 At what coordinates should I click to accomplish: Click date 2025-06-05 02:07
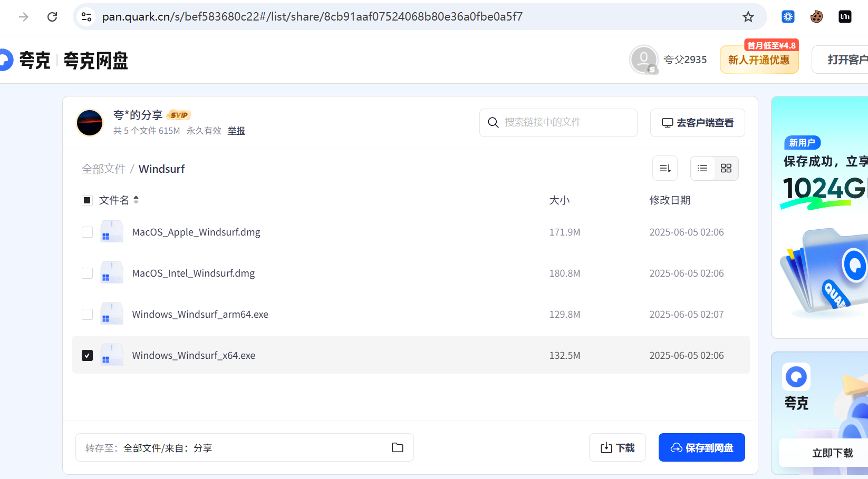687,315
